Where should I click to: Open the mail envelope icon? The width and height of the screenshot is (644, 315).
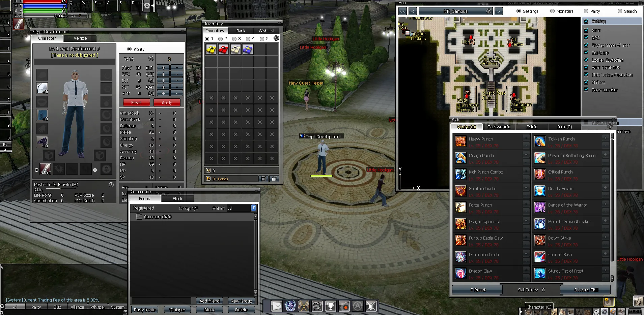277,306
